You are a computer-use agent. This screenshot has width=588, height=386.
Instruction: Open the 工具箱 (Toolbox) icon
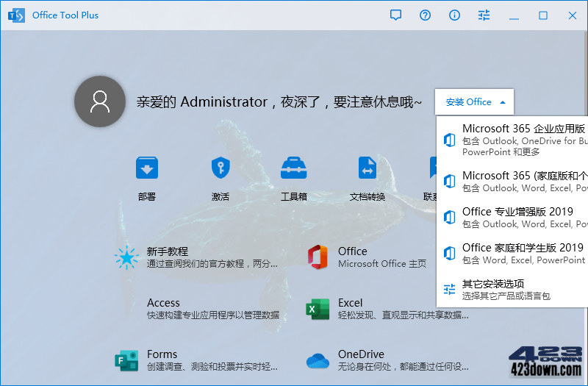pyautogui.click(x=294, y=168)
